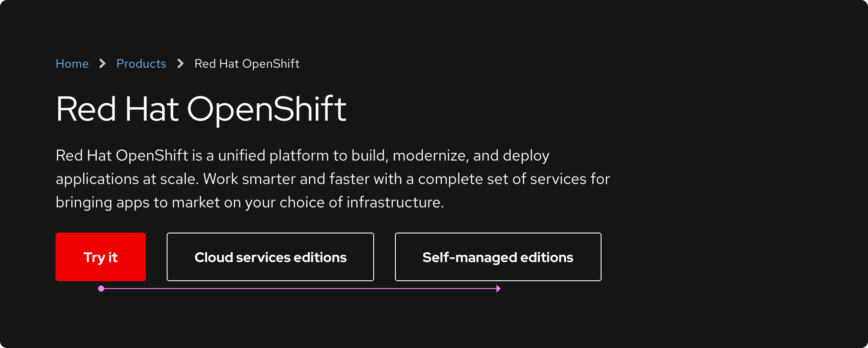
Task: Open Self-managed editions
Action: point(498,257)
